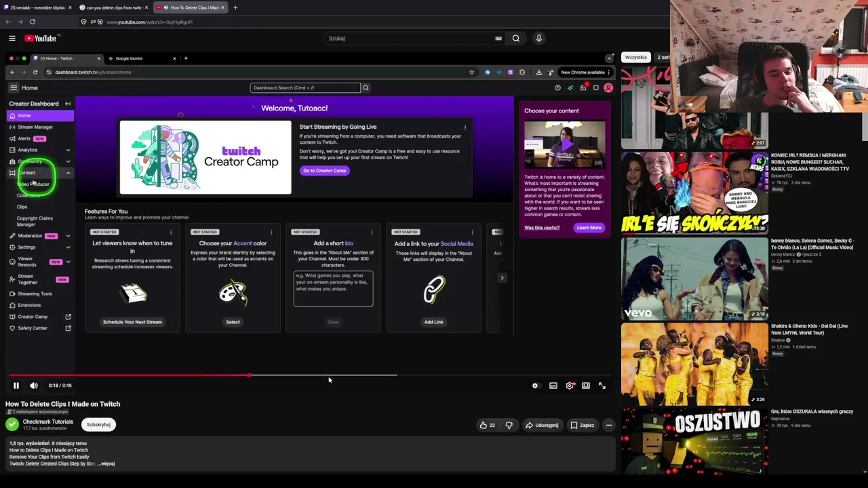Open the Twitch dashboard hamburger menu
The width and height of the screenshot is (868, 488).
[14, 87]
